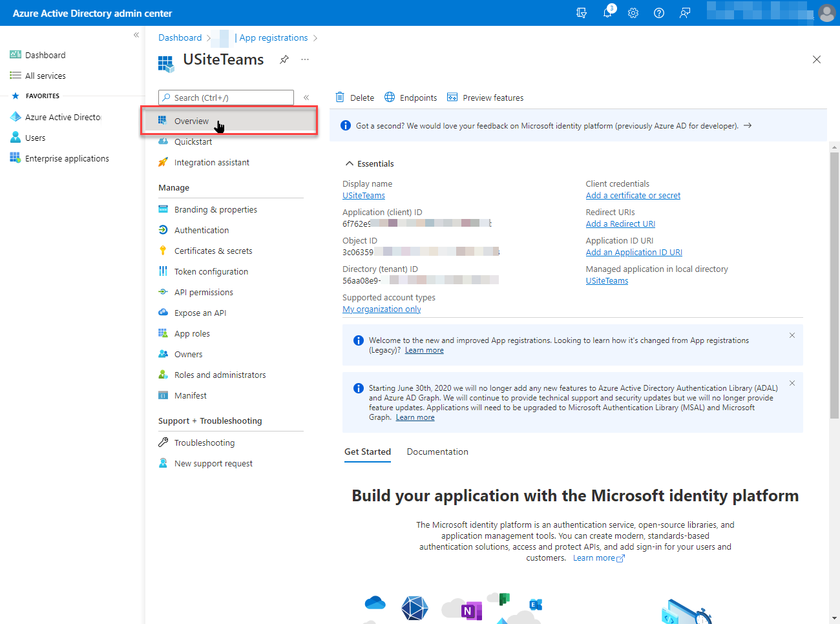Focus the Search (Ctrl+/) field
The width and height of the screenshot is (840, 624).
pyautogui.click(x=226, y=98)
